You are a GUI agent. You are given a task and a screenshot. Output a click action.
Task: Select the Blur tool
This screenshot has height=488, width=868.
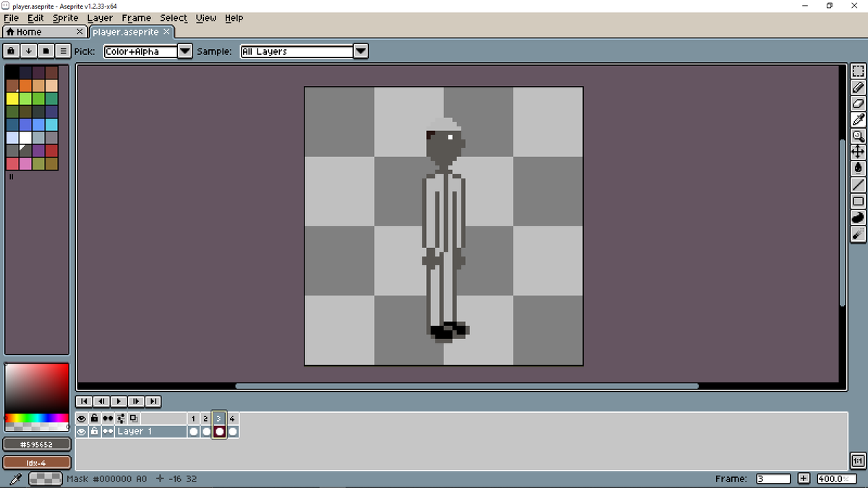pyautogui.click(x=858, y=234)
